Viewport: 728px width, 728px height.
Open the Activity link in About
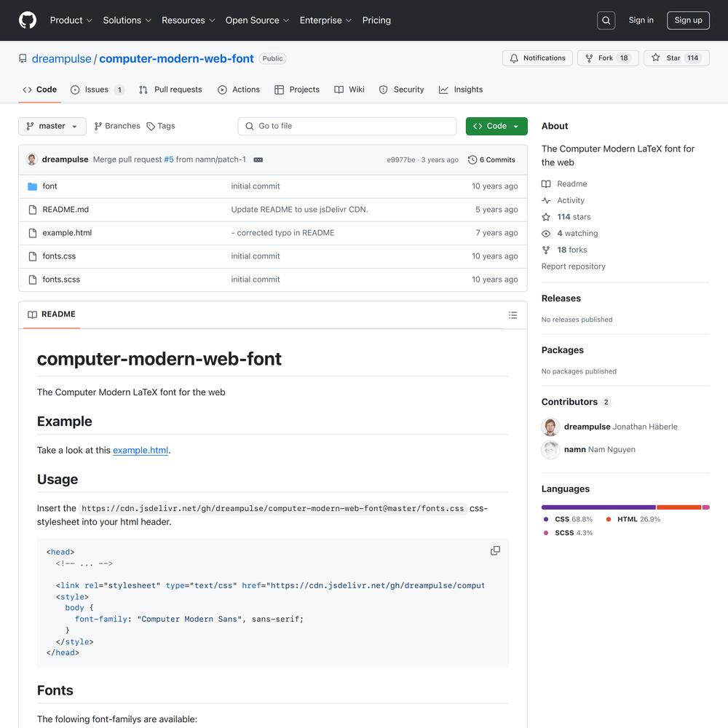click(x=563, y=201)
